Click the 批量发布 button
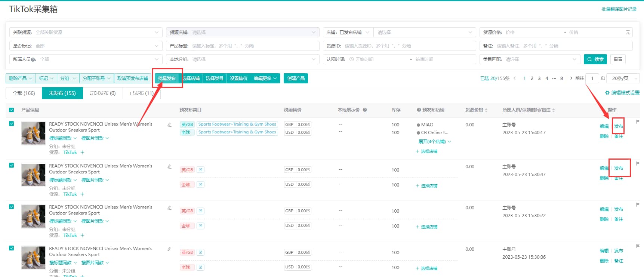The height and width of the screenshot is (277, 644). [x=167, y=79]
